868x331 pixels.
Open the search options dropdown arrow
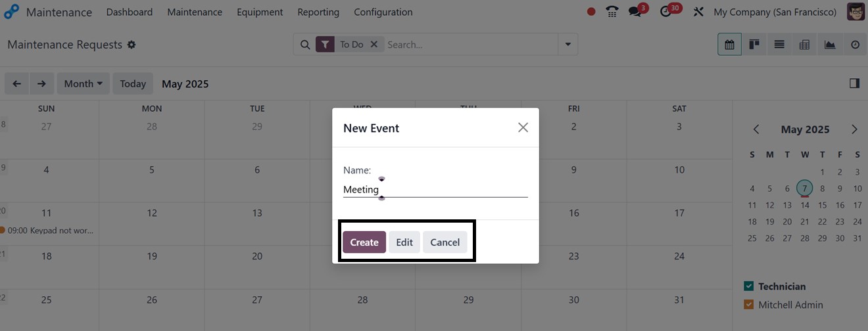[567, 45]
